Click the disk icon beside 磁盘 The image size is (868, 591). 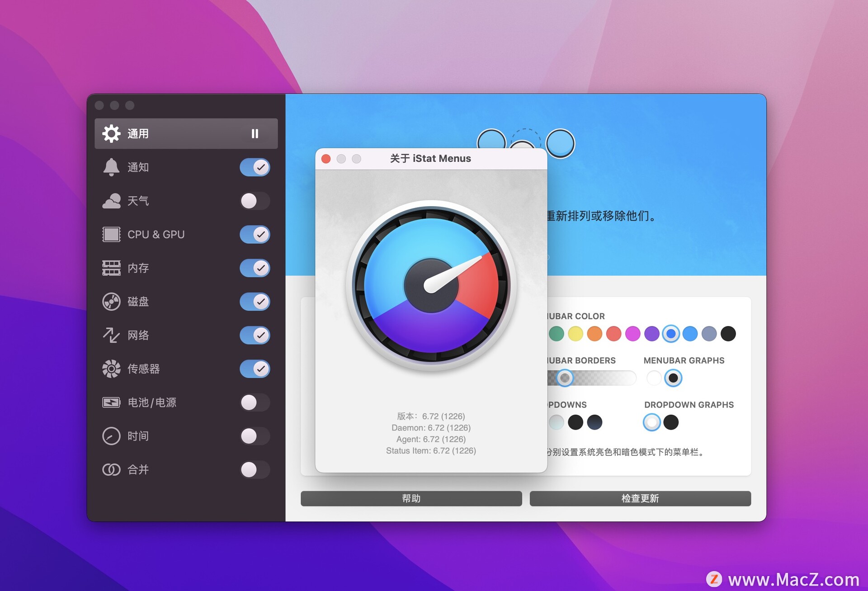pyautogui.click(x=111, y=302)
